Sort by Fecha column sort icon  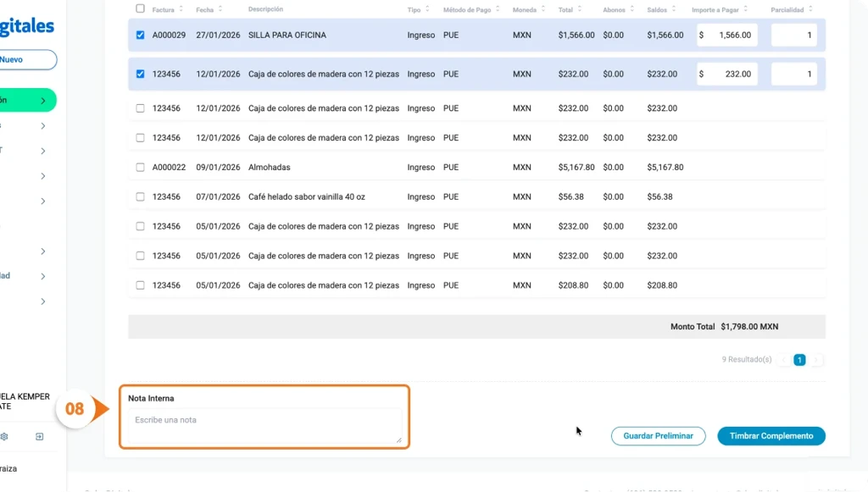220,9
